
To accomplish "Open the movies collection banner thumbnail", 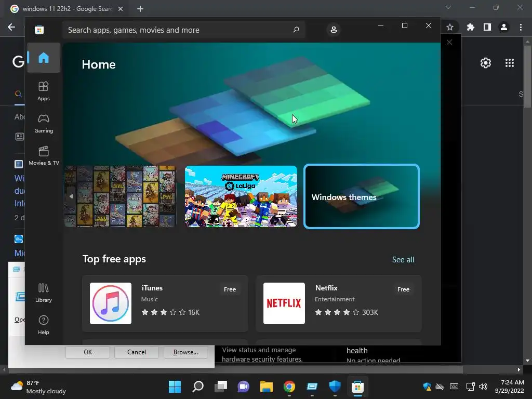I will (121, 196).
